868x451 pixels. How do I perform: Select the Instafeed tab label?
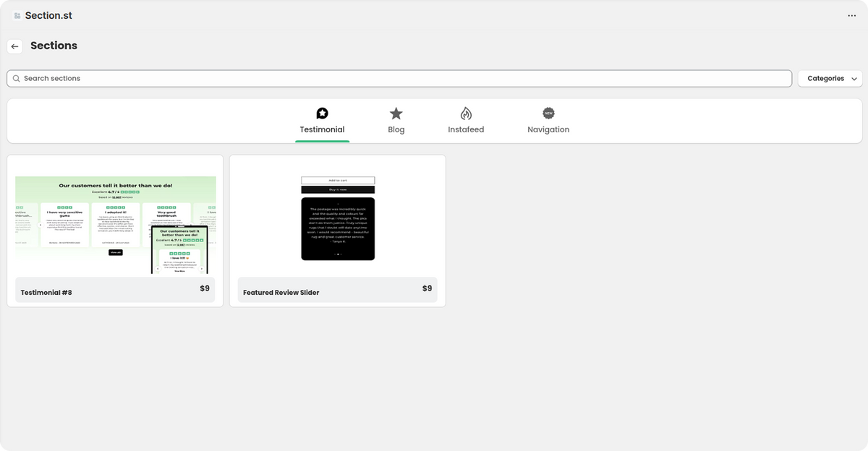click(x=466, y=130)
